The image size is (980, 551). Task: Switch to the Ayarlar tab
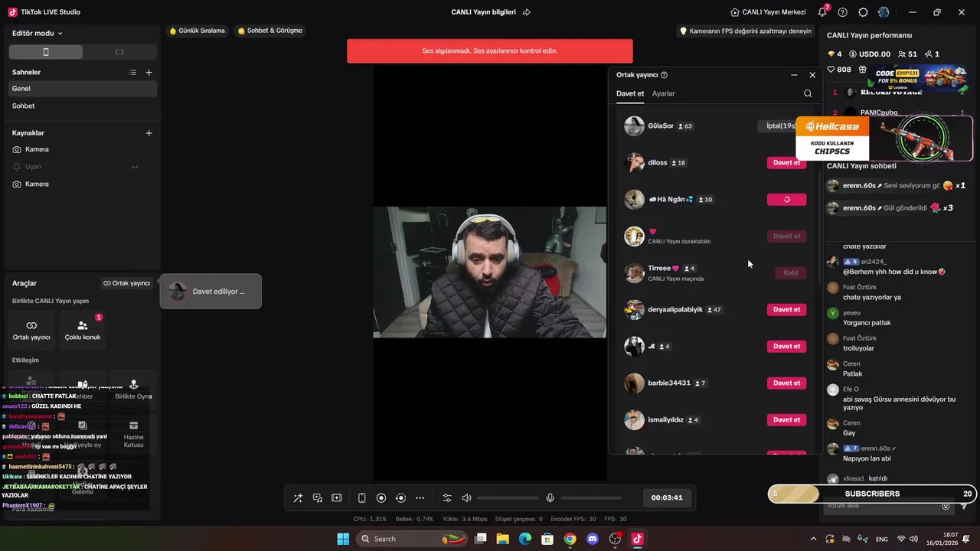click(664, 93)
